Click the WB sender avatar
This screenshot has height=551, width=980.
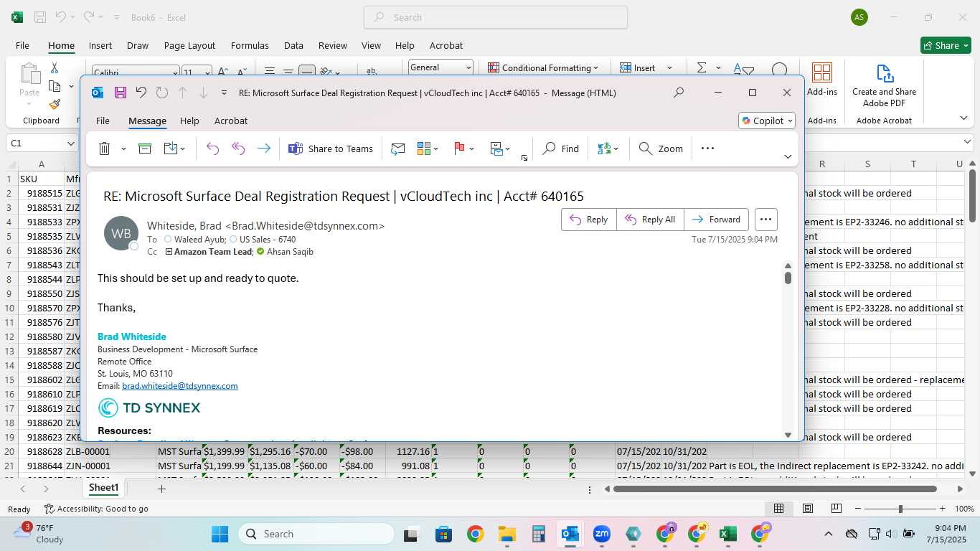pyautogui.click(x=121, y=233)
